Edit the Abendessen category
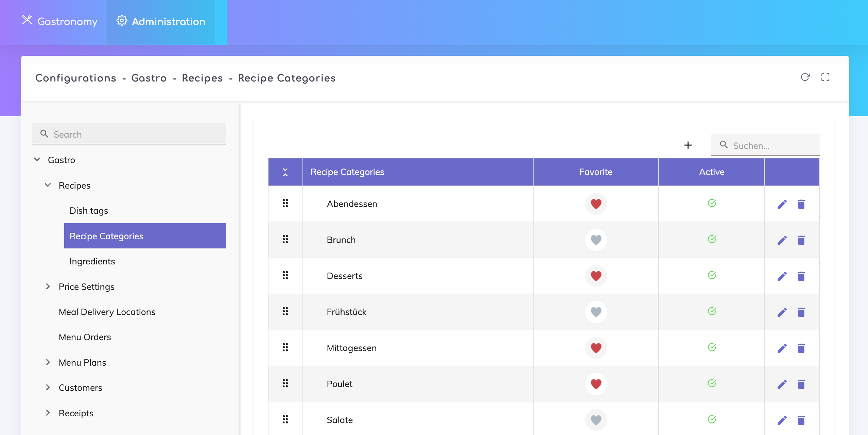The height and width of the screenshot is (435, 868). (782, 204)
